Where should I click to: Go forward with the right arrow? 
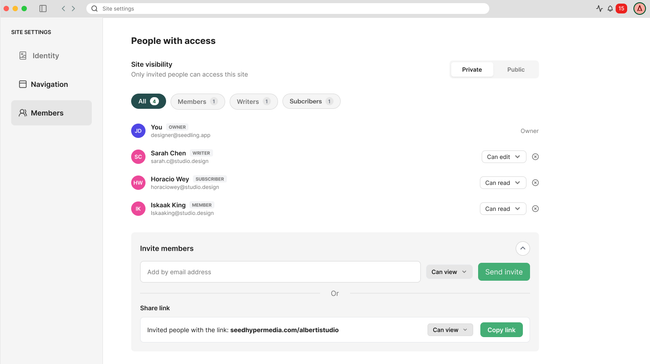pyautogui.click(x=73, y=8)
